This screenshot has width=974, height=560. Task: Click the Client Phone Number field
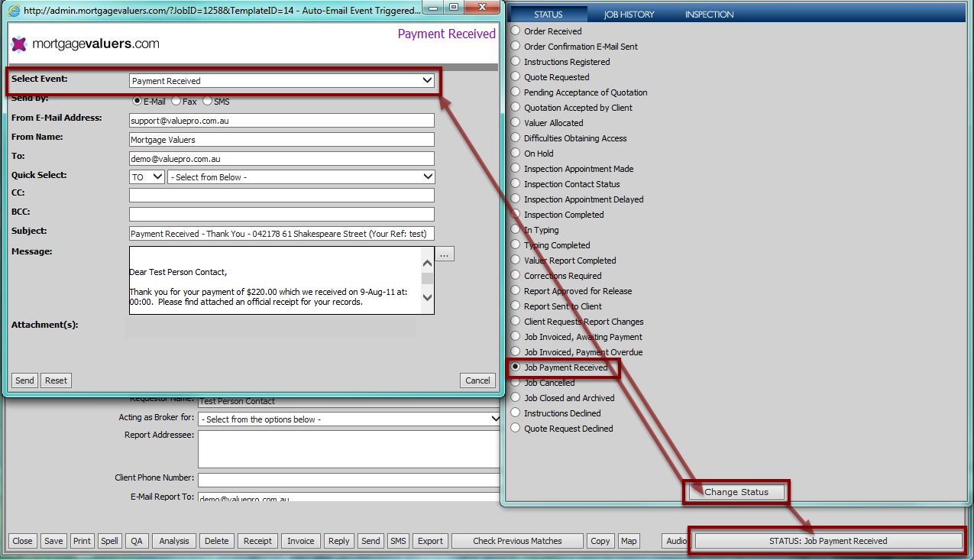[349, 480]
